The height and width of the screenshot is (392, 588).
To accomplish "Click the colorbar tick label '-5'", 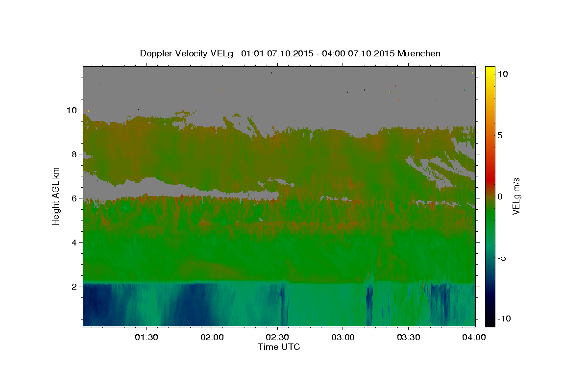I will [502, 258].
